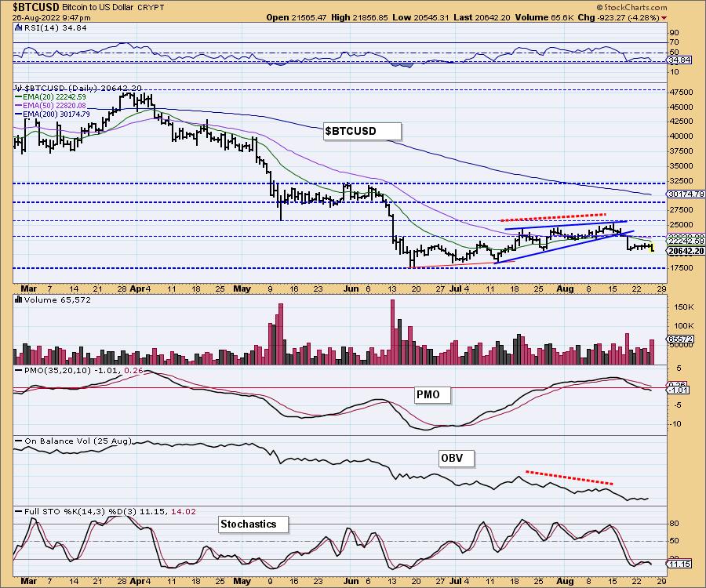Select the $BTCUSD ticker title
The width and height of the screenshot is (706, 588).
[36, 7]
